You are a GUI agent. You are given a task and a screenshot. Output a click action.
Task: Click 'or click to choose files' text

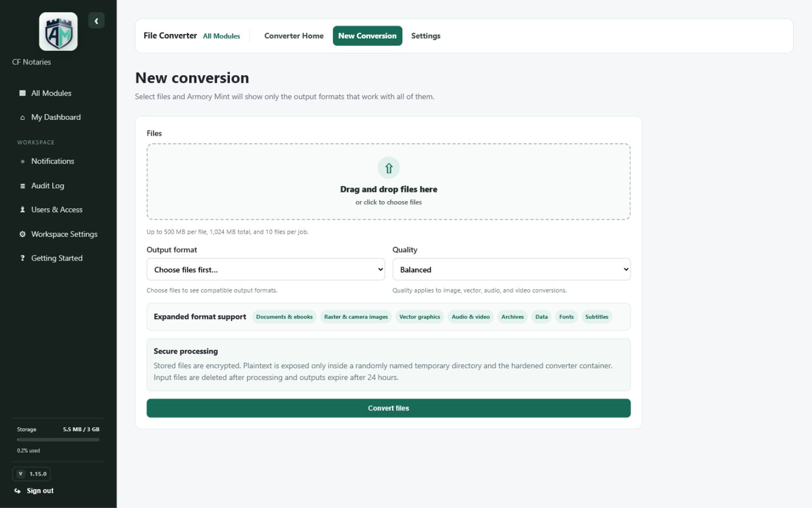coord(389,202)
